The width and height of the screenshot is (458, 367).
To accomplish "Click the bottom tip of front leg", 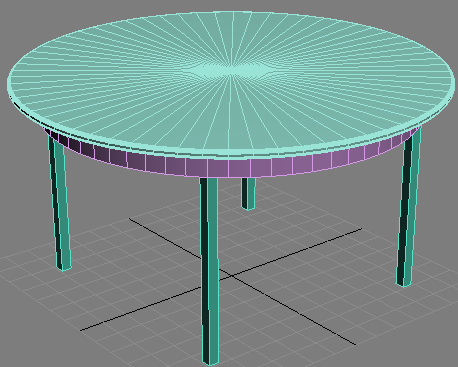I will tap(211, 363).
